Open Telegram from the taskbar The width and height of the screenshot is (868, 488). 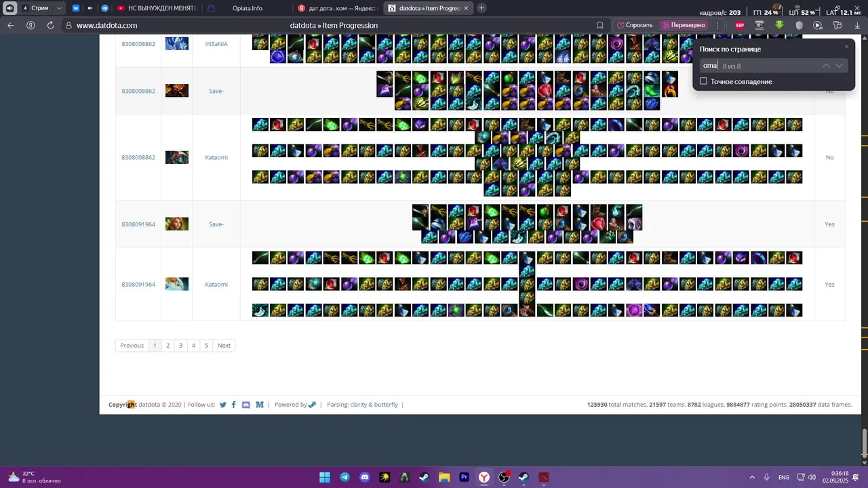[345, 477]
